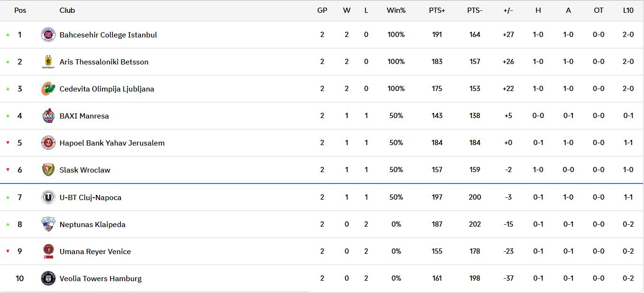This screenshot has width=644, height=293.
Task: Click the Umana Reyer Venice logo
Action: point(48,251)
